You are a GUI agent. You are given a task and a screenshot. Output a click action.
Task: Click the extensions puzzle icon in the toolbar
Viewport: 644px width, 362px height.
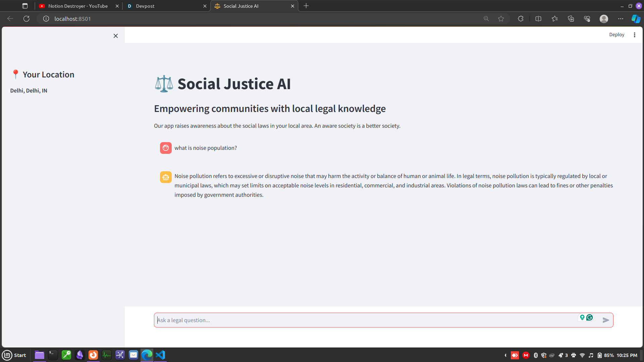click(x=521, y=19)
